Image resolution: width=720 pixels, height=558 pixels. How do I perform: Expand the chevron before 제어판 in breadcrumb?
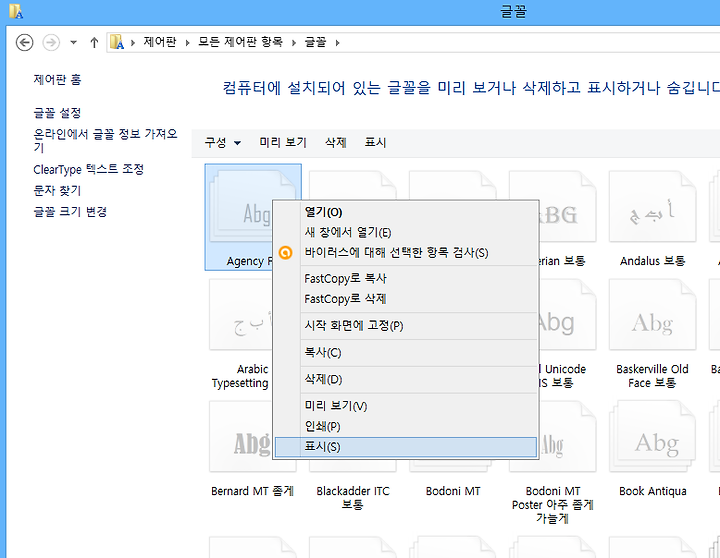tap(133, 43)
